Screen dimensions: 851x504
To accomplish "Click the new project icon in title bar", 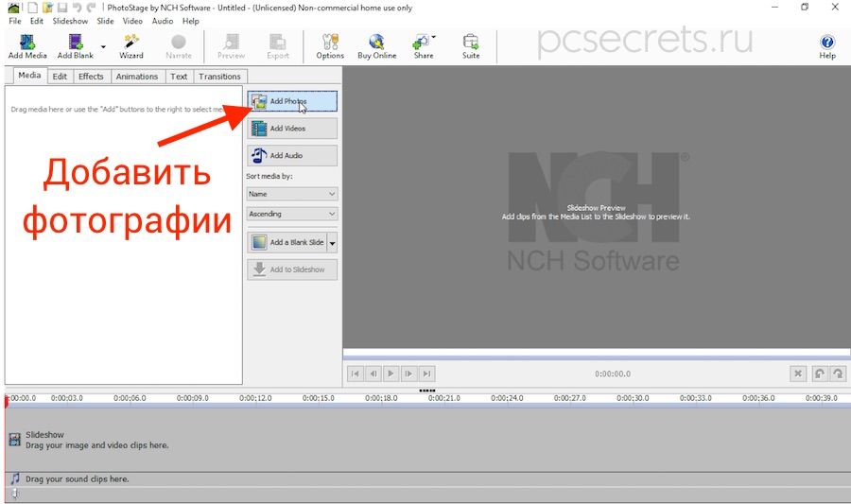I will tap(32, 8).
